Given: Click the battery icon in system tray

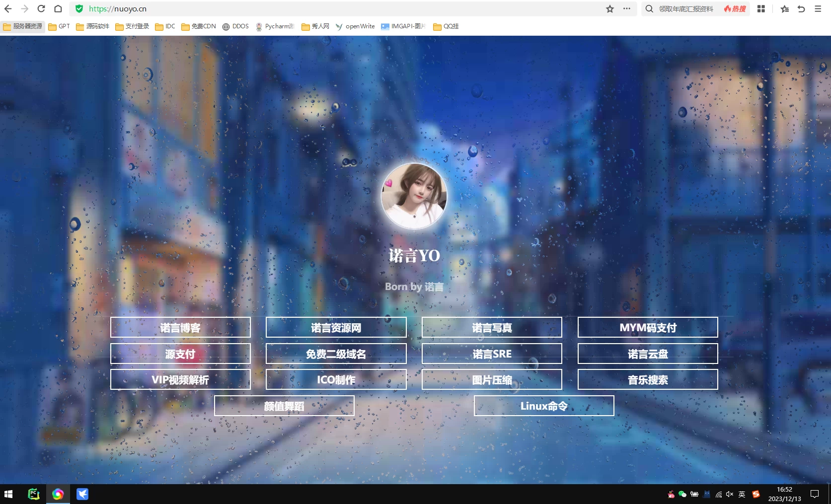Looking at the screenshot, I should tap(694, 494).
